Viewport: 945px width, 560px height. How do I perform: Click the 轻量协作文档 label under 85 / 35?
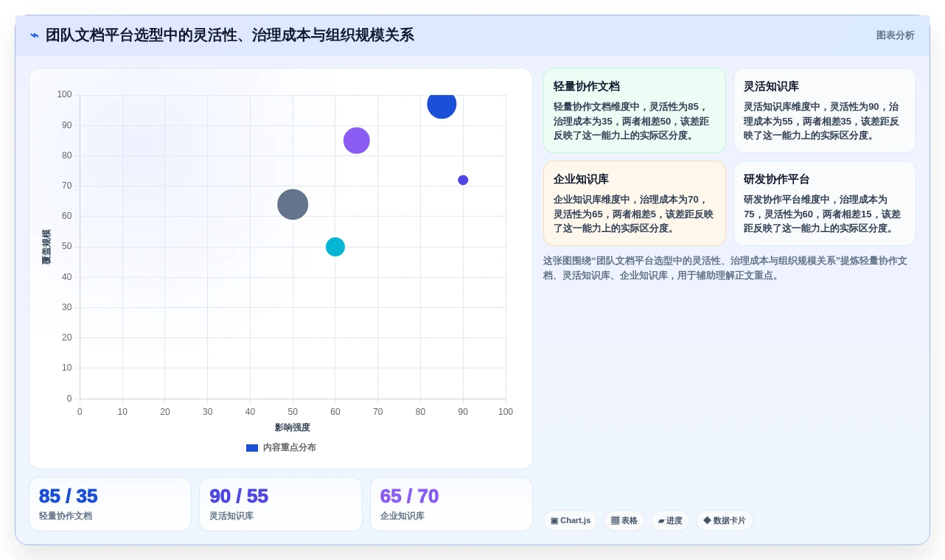pos(66,516)
